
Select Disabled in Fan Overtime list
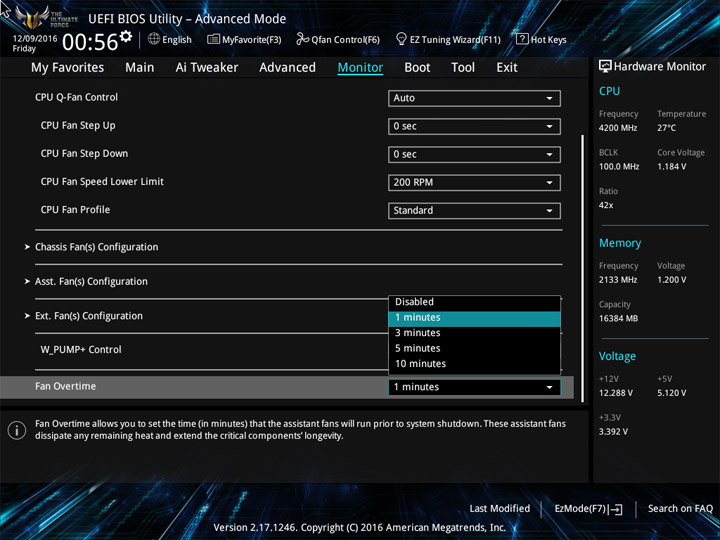coord(474,302)
